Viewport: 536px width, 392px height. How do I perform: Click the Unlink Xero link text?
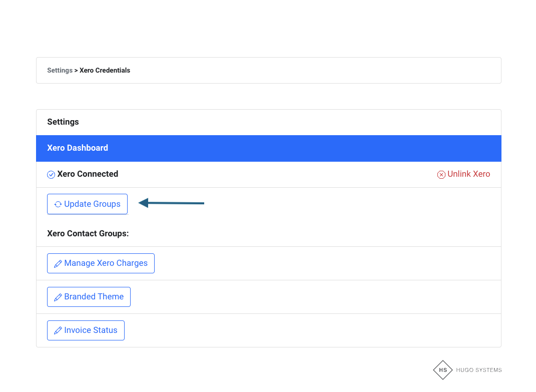[x=468, y=174]
